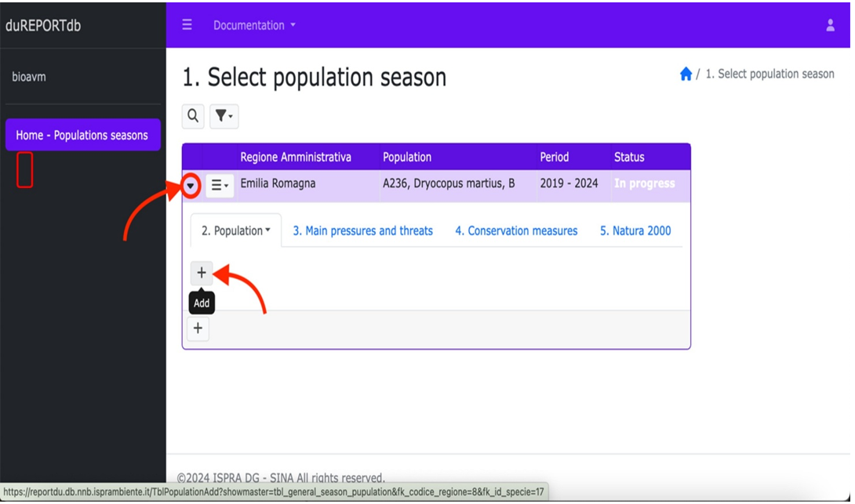This screenshot has height=504, width=855.
Task: Click Home - Populations seasons in the sidebar
Action: (82, 135)
